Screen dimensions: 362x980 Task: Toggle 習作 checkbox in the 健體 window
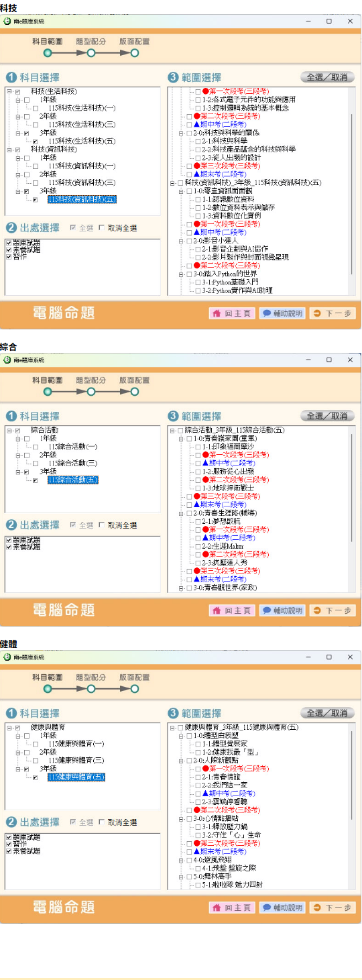9,844
